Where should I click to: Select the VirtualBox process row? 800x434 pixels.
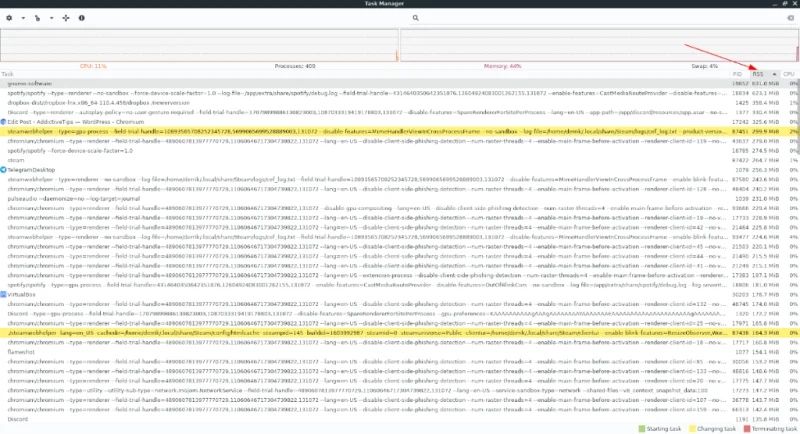pyautogui.click(x=398, y=294)
